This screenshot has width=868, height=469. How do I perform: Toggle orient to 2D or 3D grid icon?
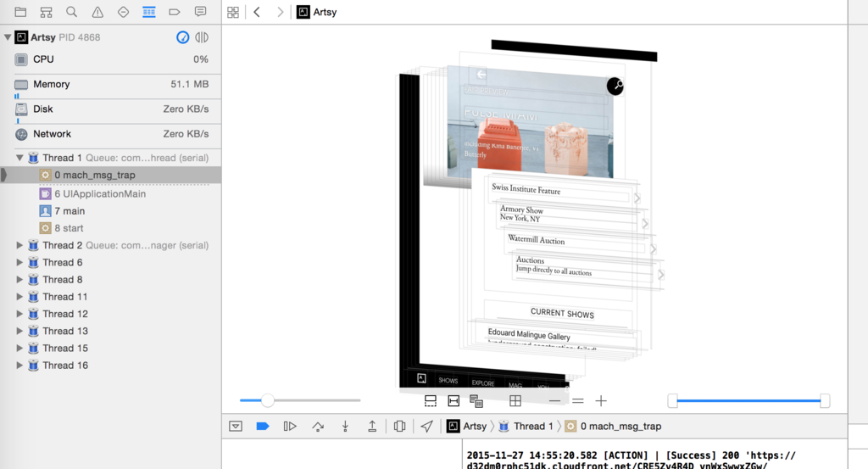[515, 401]
